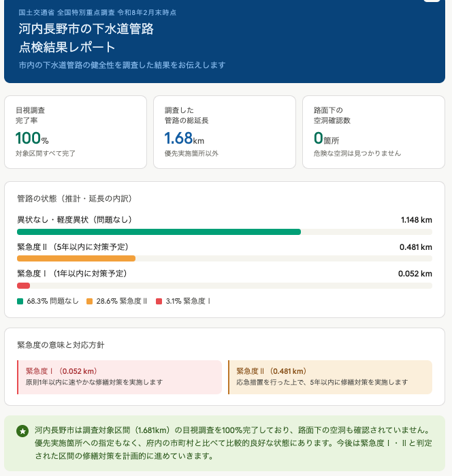This screenshot has height=476, width=452.
Task: Click the star icon in the green summary box
Action: point(22,431)
